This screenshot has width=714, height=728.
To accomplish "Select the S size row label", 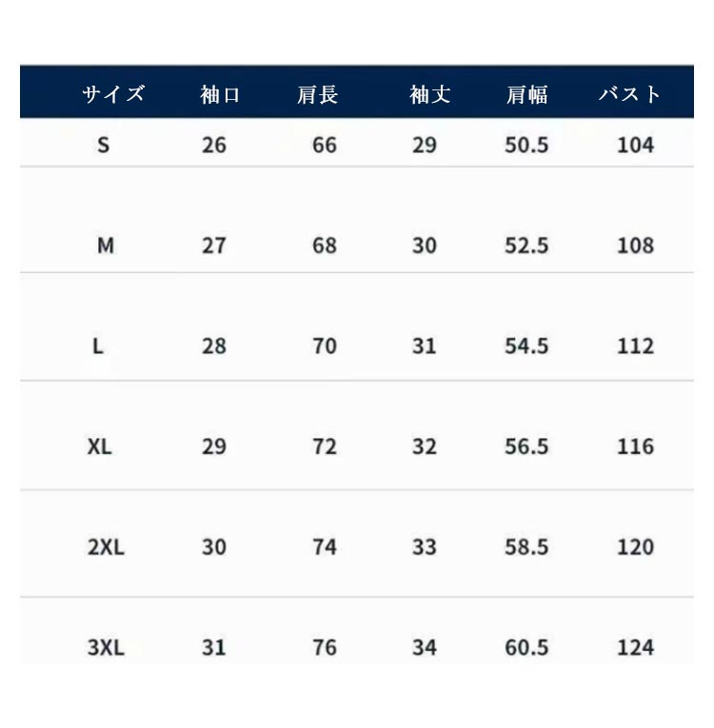I will 104,146.
